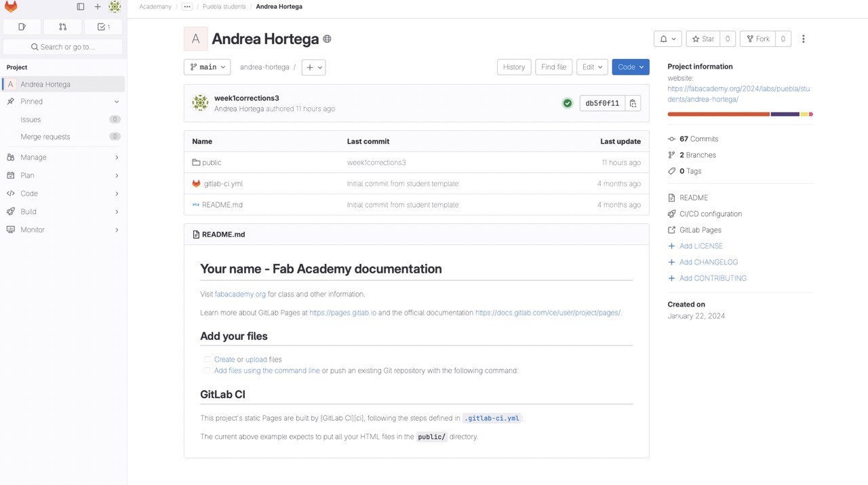Click the GitLab logo home icon

pos(11,7)
